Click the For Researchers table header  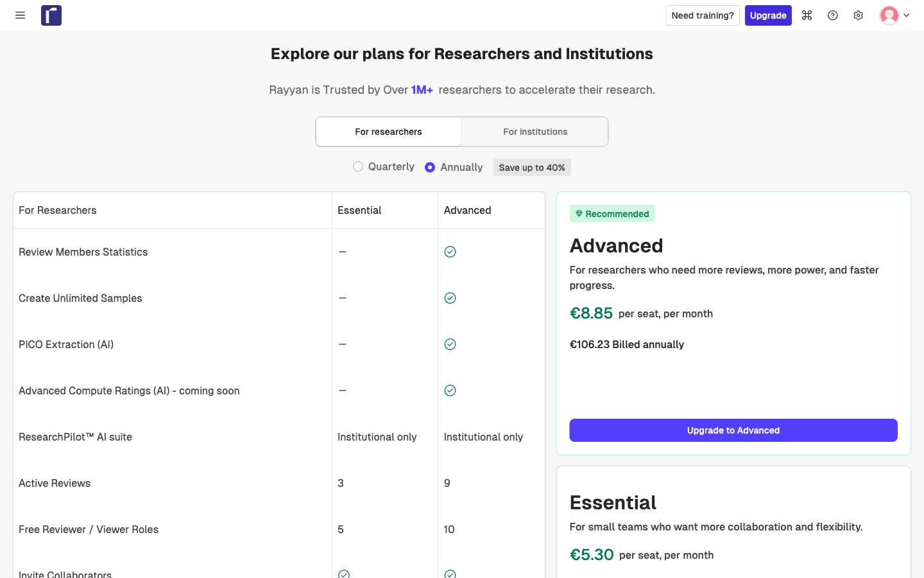(58, 210)
